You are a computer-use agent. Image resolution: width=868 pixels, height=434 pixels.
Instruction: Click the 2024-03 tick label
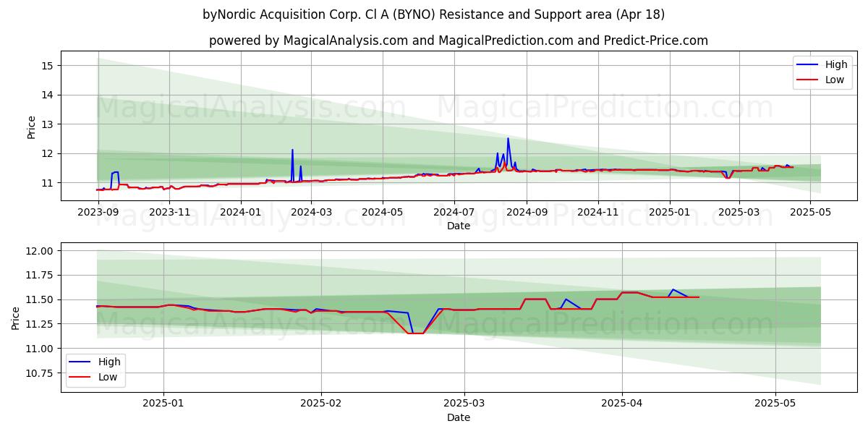pos(312,212)
